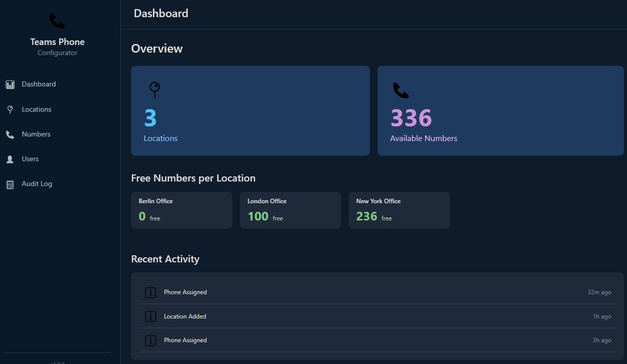Click the Location Added 1h ago activity row

click(x=378, y=316)
